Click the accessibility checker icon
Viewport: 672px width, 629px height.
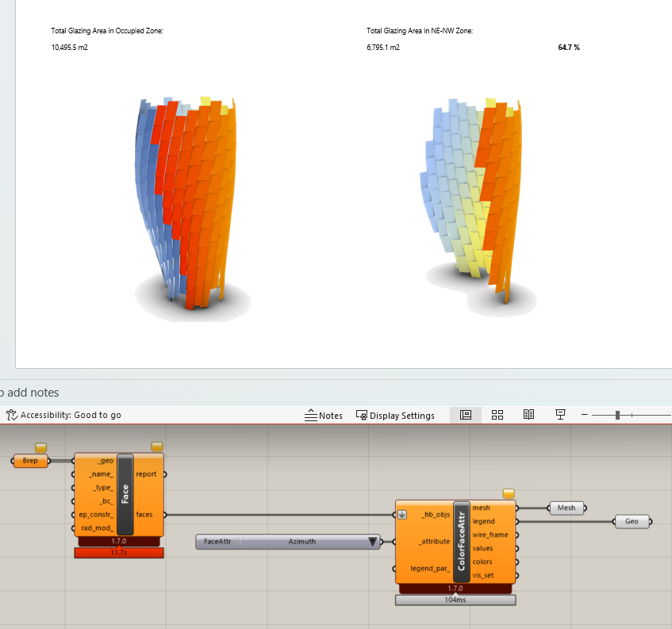click(x=11, y=415)
